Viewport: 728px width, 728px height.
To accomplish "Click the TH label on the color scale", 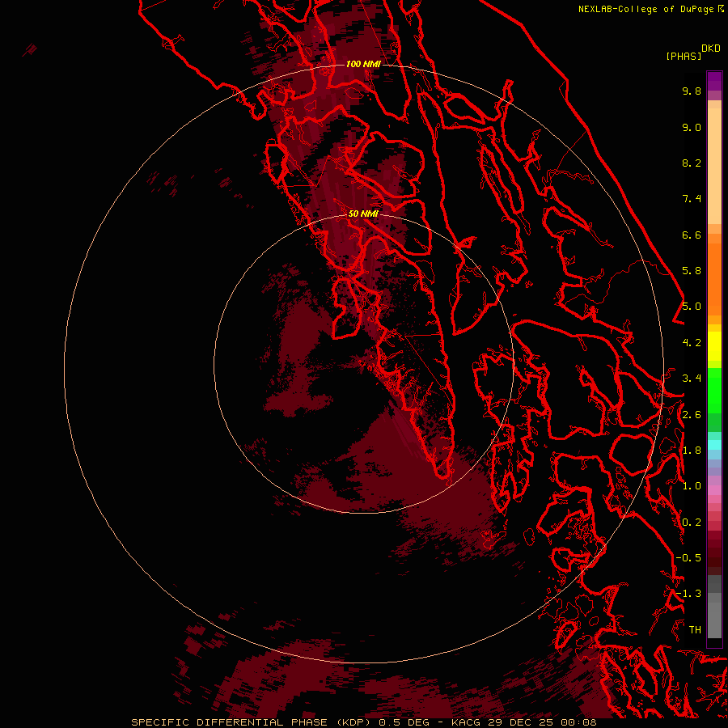I will pyautogui.click(x=695, y=630).
